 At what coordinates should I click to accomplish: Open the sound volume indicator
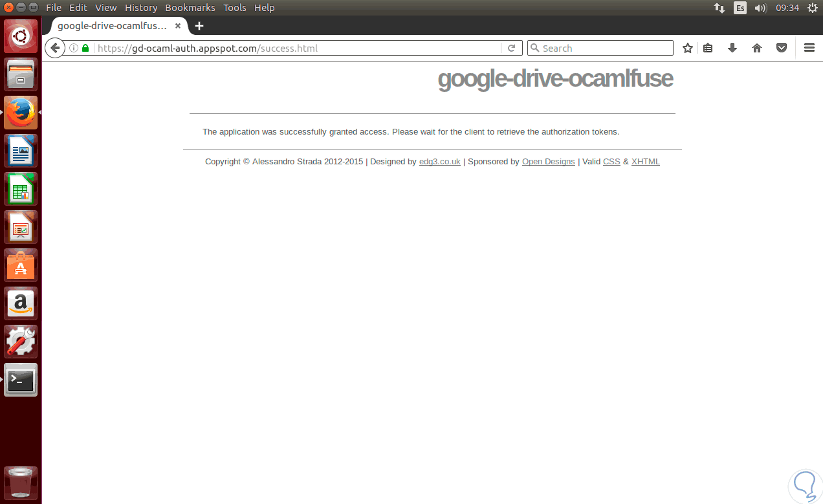pyautogui.click(x=760, y=8)
